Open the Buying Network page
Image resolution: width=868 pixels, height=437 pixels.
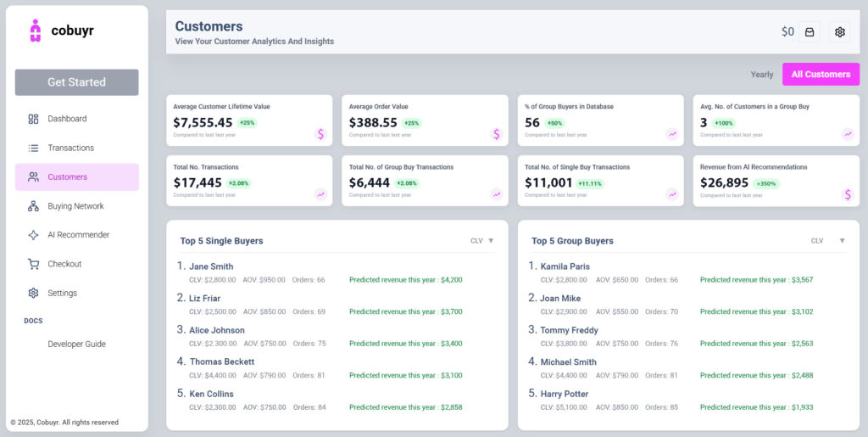click(x=75, y=206)
